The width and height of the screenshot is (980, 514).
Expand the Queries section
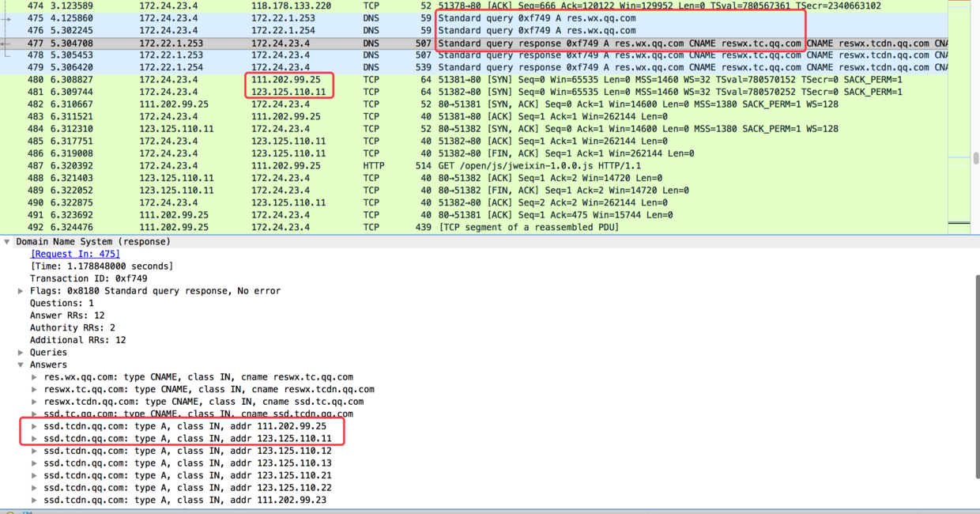[21, 353]
